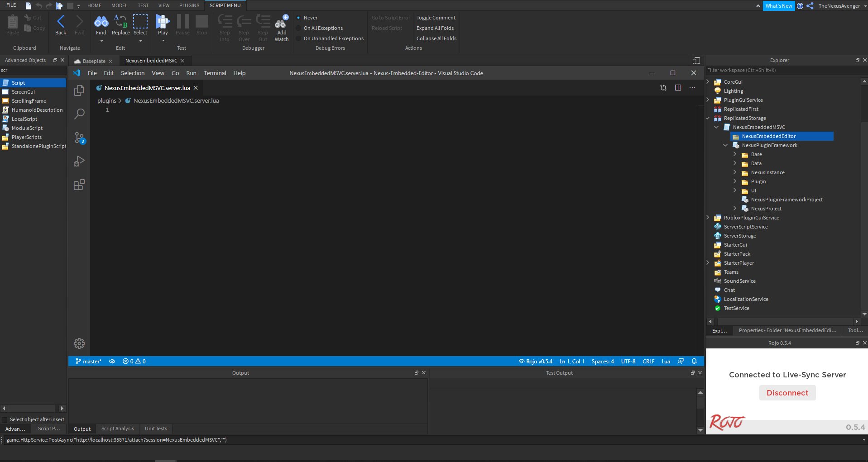Open errors and warnings status indicator

[134, 361]
